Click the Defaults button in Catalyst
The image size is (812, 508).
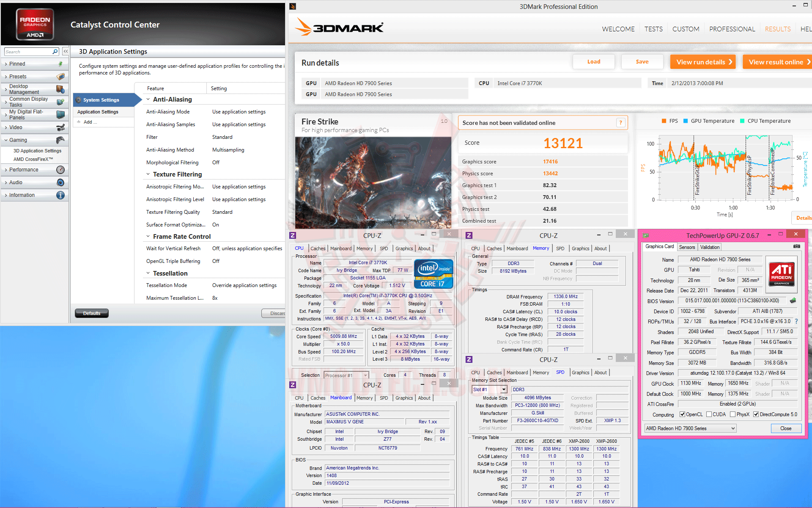click(x=92, y=313)
